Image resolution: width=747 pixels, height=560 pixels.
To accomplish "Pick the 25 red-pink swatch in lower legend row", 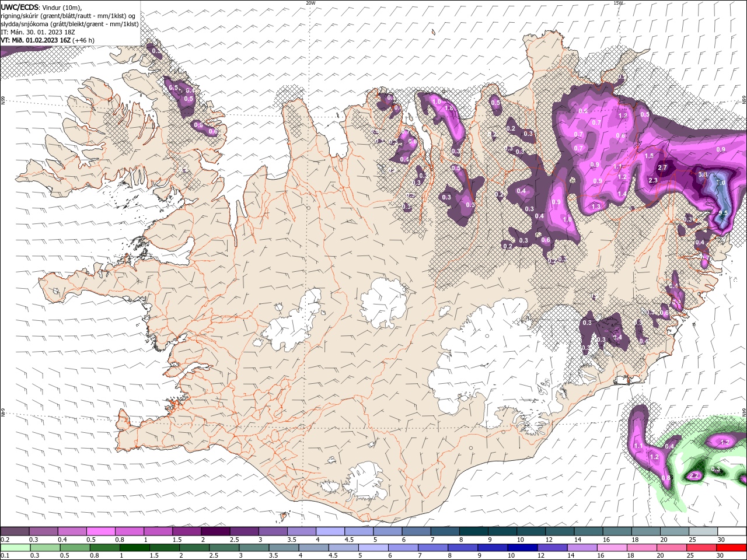I will (x=701, y=548).
